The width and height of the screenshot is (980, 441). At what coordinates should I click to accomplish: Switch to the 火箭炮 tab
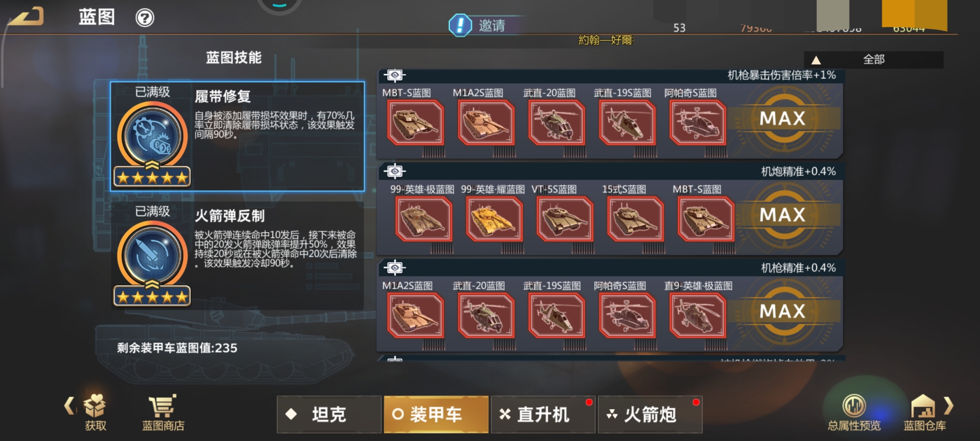(x=650, y=414)
